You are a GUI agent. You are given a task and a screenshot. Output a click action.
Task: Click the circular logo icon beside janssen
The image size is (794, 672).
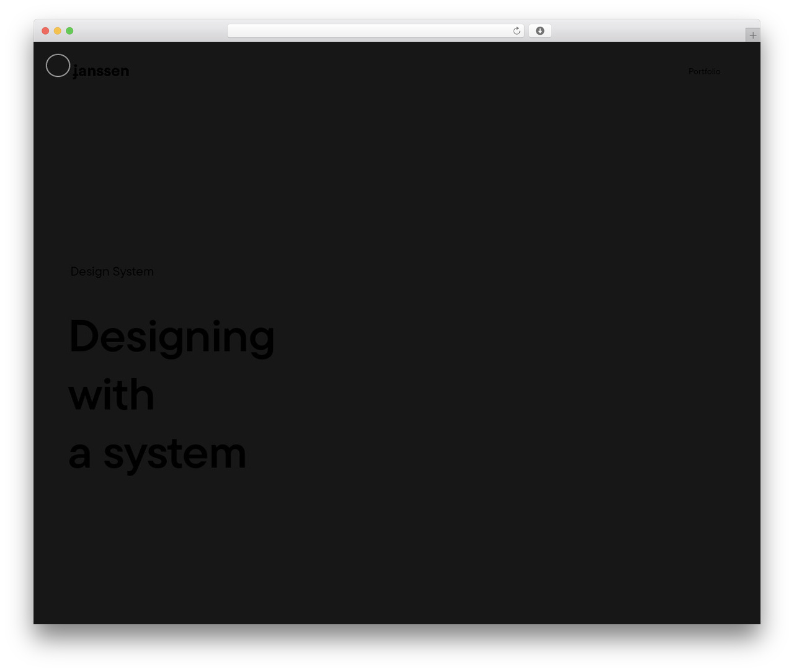point(58,66)
